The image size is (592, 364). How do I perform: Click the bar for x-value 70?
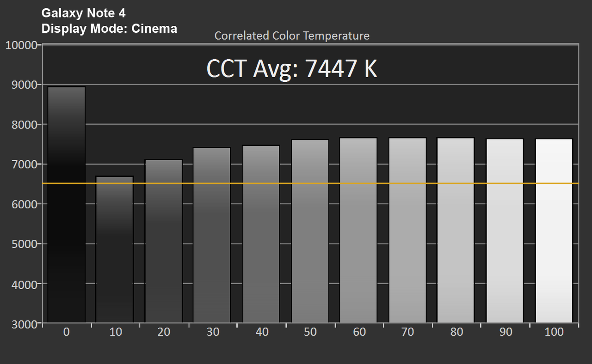pos(408,230)
